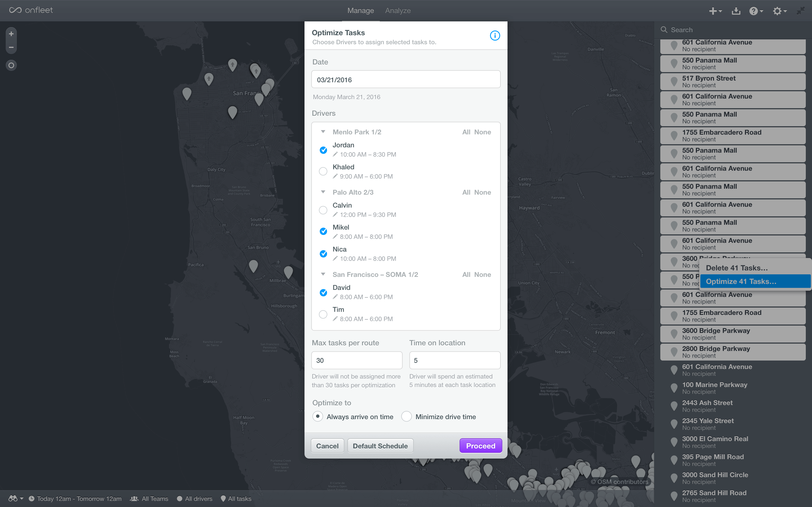Collapse the Palo Alto team group
The width and height of the screenshot is (812, 507).
coord(323,192)
